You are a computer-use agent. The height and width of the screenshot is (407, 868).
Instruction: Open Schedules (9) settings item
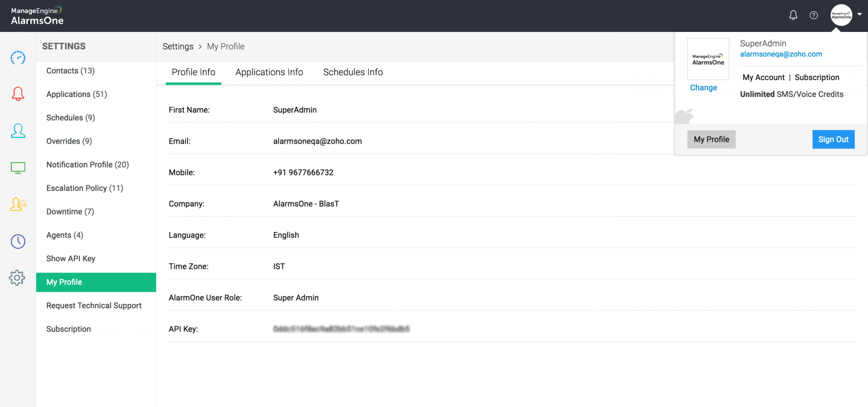[71, 118]
